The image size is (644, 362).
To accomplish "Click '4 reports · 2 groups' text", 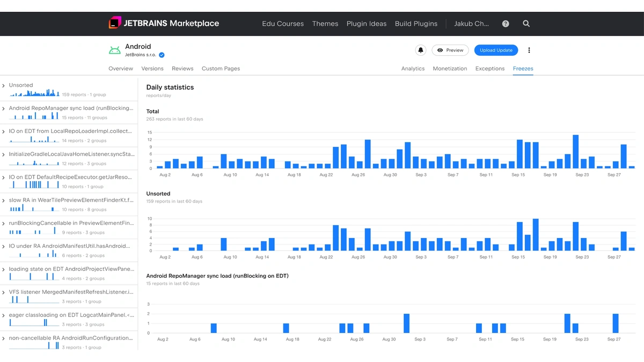I will pos(83,279).
